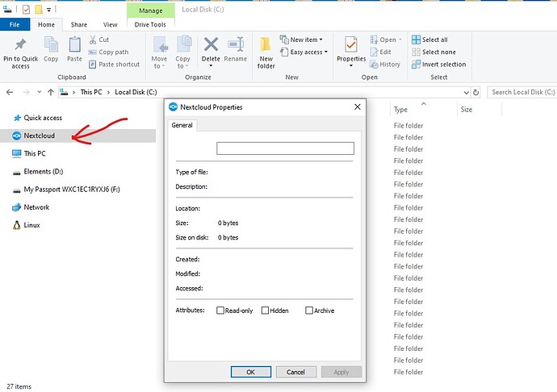This screenshot has width=557, height=392.
Task: Tick the Archive attribute checkbox
Action: (x=309, y=311)
